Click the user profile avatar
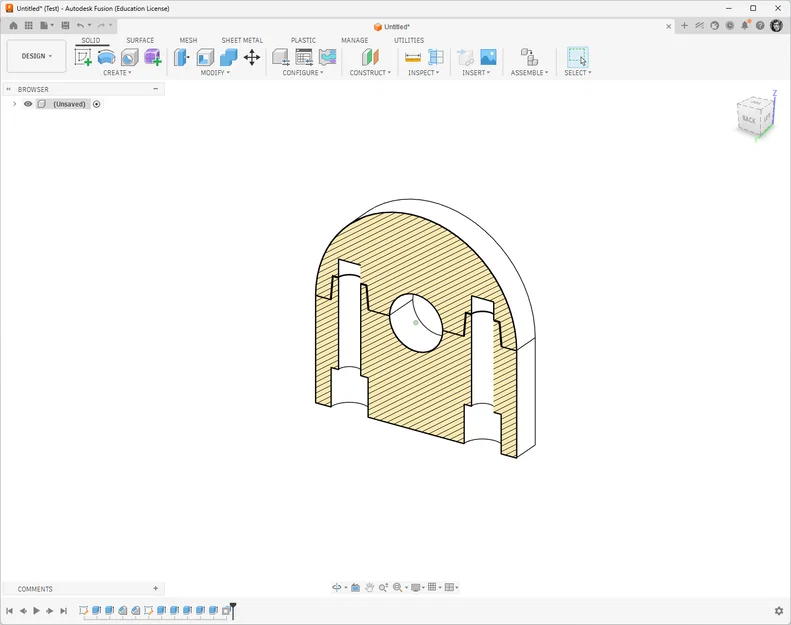 [776, 25]
